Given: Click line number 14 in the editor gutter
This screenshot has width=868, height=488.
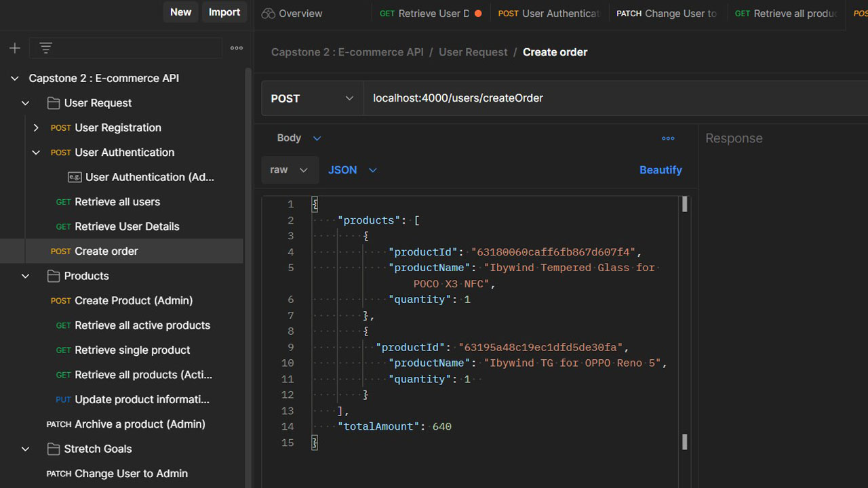Looking at the screenshot, I should 288,426.
